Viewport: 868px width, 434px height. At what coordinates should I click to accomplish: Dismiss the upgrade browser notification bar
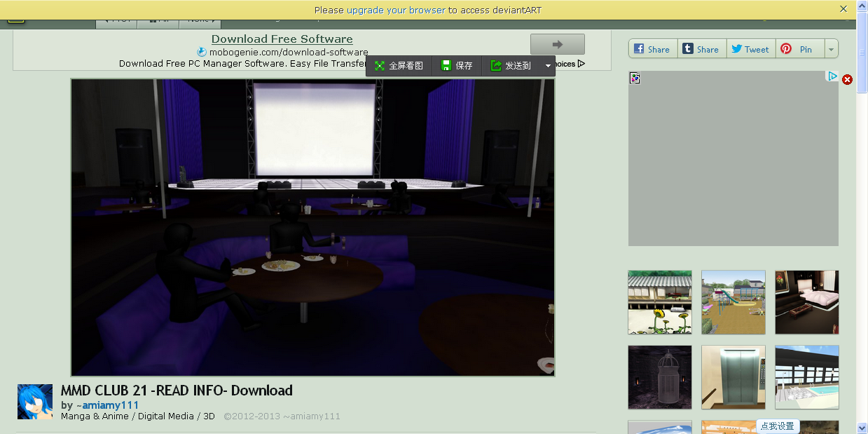click(x=843, y=9)
